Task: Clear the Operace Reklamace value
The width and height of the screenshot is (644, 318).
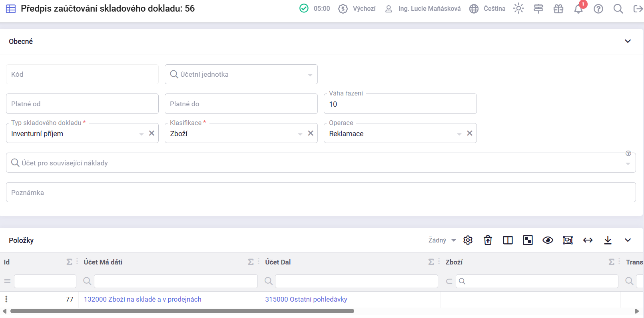Action: pos(470,133)
